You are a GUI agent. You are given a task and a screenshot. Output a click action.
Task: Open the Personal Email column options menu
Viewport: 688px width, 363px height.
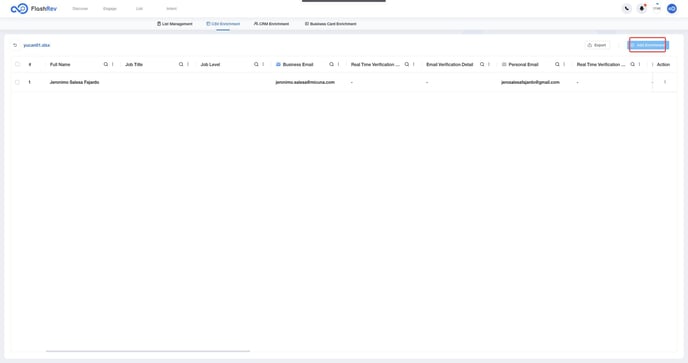tap(564, 65)
